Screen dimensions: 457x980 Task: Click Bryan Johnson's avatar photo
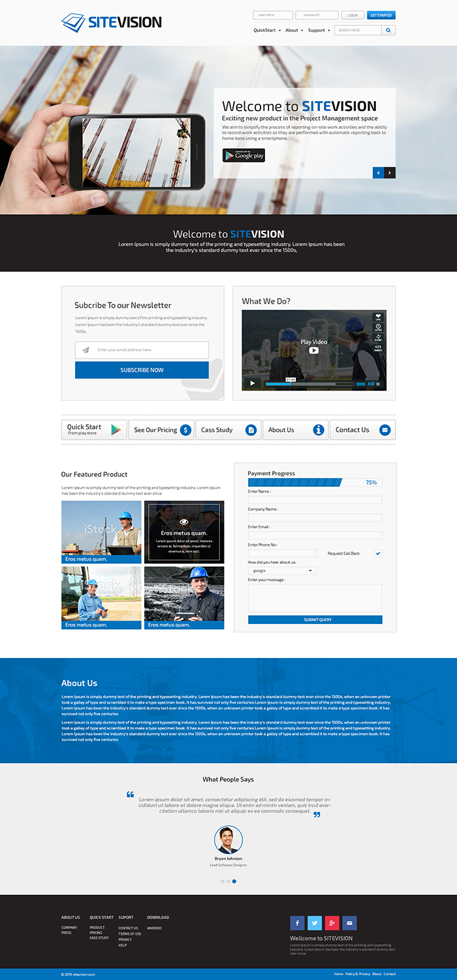point(228,840)
